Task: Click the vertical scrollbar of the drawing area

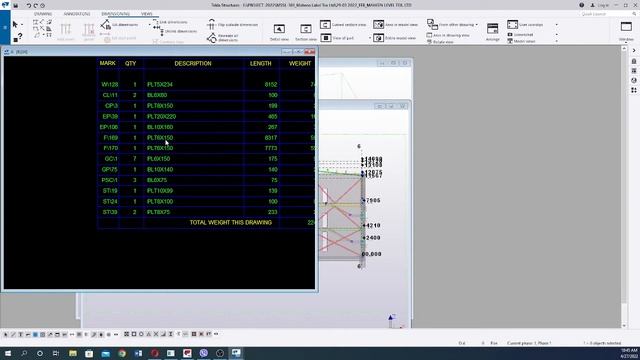Action: (x=624, y=187)
